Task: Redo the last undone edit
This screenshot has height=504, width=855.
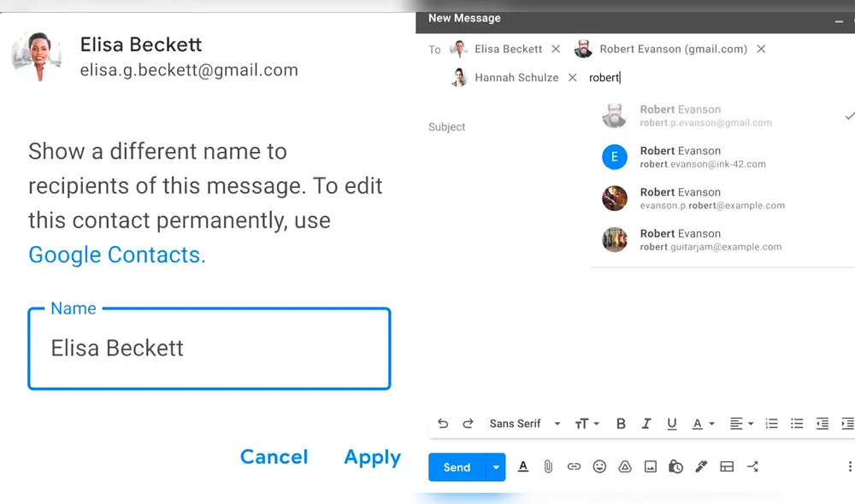Action: click(469, 423)
